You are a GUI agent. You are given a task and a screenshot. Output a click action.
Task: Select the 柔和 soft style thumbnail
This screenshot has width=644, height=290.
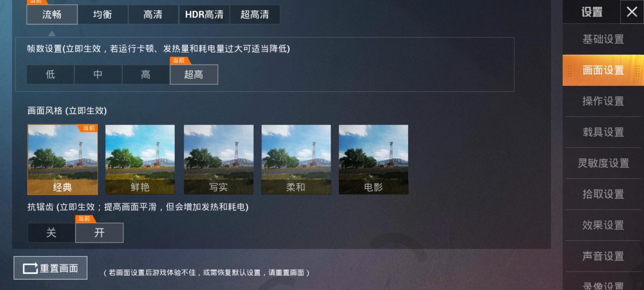(296, 159)
